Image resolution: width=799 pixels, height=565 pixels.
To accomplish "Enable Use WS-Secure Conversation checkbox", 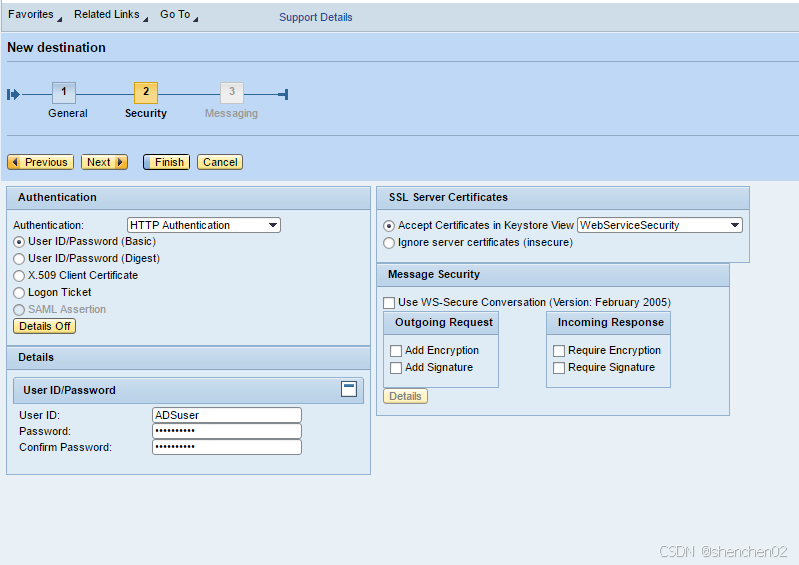I will (390, 303).
